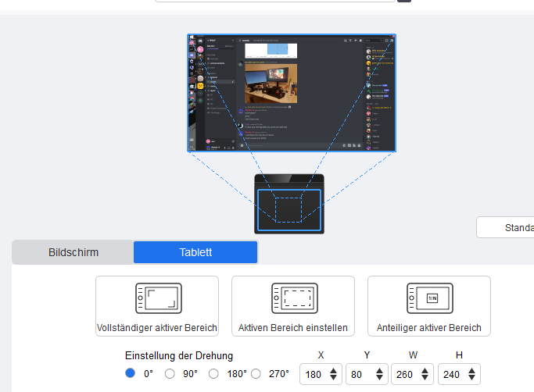Decrease the H height with down arrow
Viewport: 534px width, 392px height.
click(471, 379)
